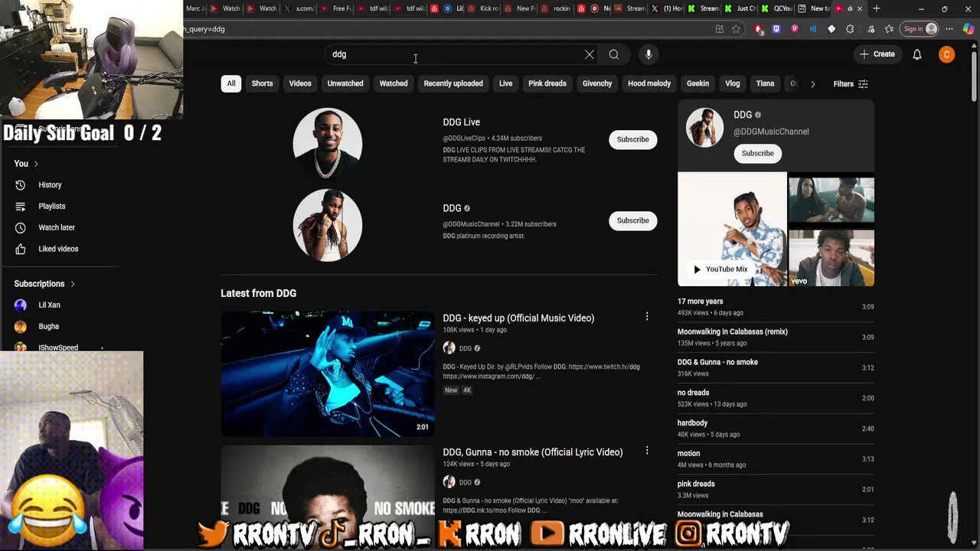The width and height of the screenshot is (980, 551).
Task: Open DDG, Gunna - no smoke lyric title
Action: coord(533,452)
